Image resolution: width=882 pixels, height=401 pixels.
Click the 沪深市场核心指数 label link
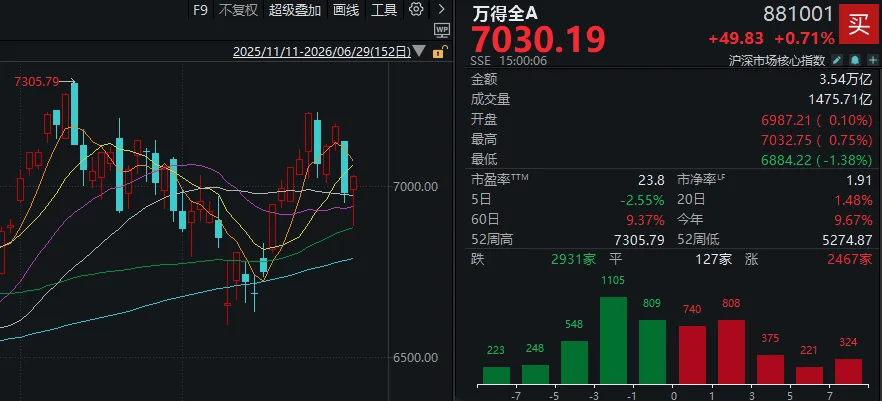(x=777, y=60)
